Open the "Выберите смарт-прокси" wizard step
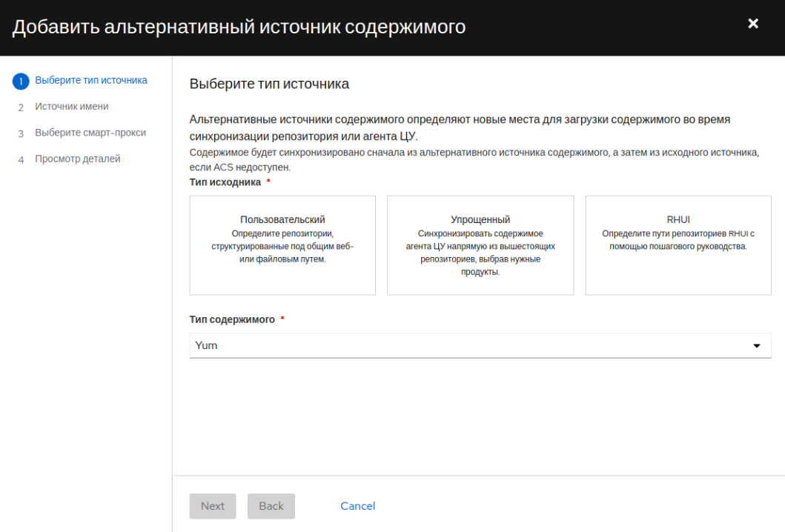 point(90,133)
